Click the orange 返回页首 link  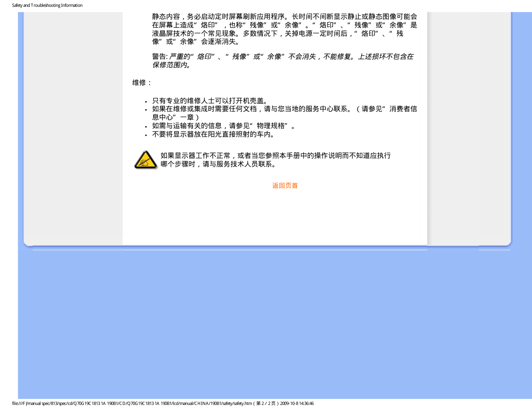pyautogui.click(x=285, y=186)
